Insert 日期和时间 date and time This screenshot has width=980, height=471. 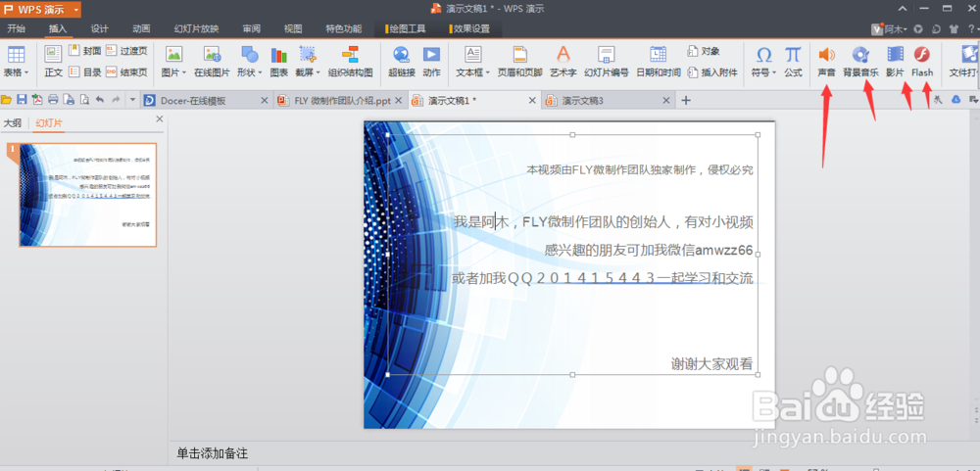(x=659, y=62)
